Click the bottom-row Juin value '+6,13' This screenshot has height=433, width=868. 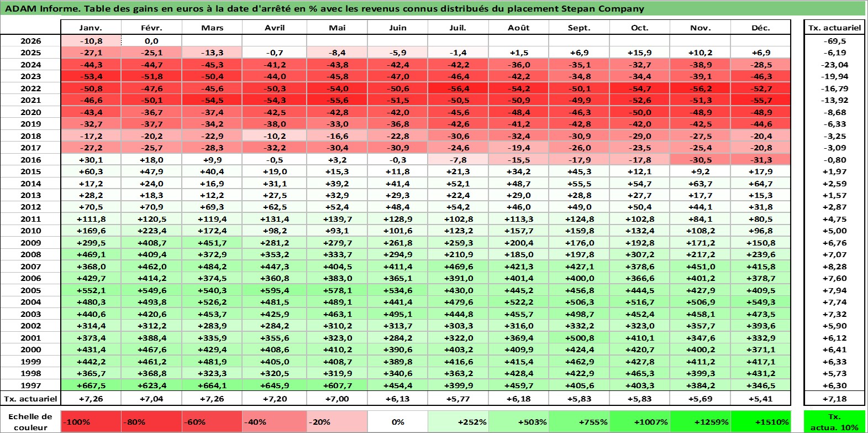pos(398,399)
